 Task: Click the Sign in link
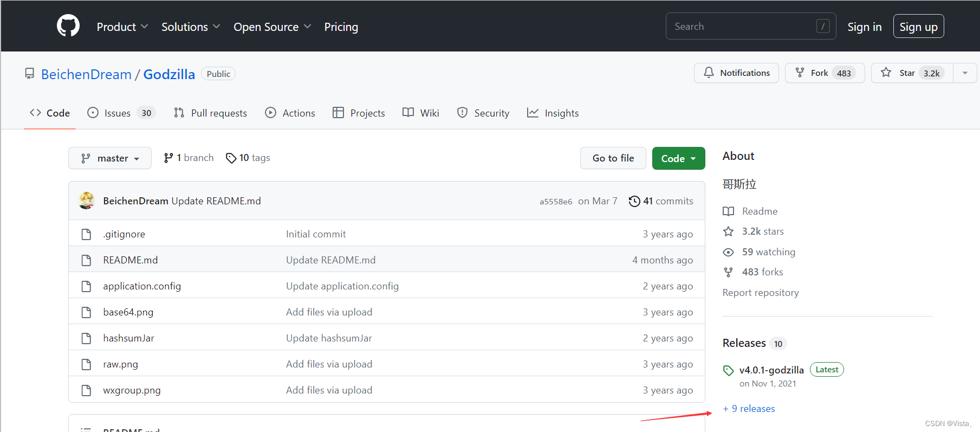tap(865, 27)
